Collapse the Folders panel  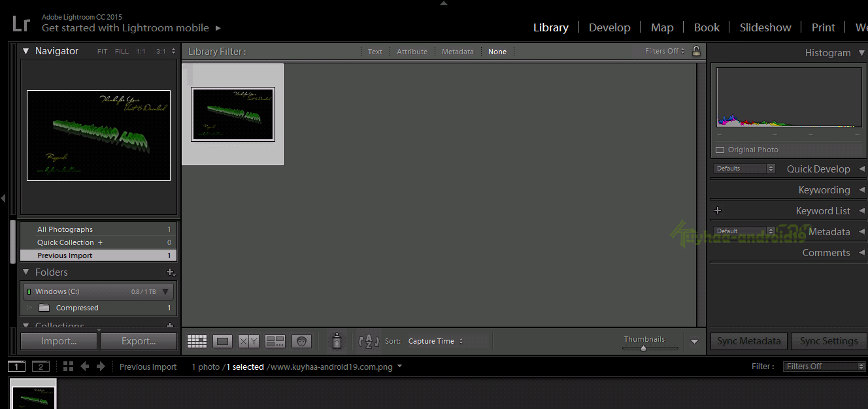click(x=26, y=272)
